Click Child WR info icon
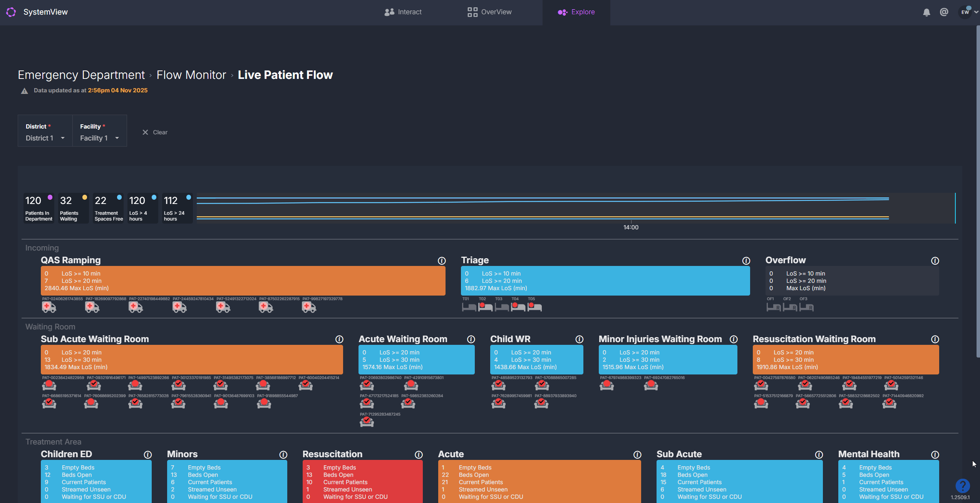Screen dimensions: 980x503 [x=579, y=339]
